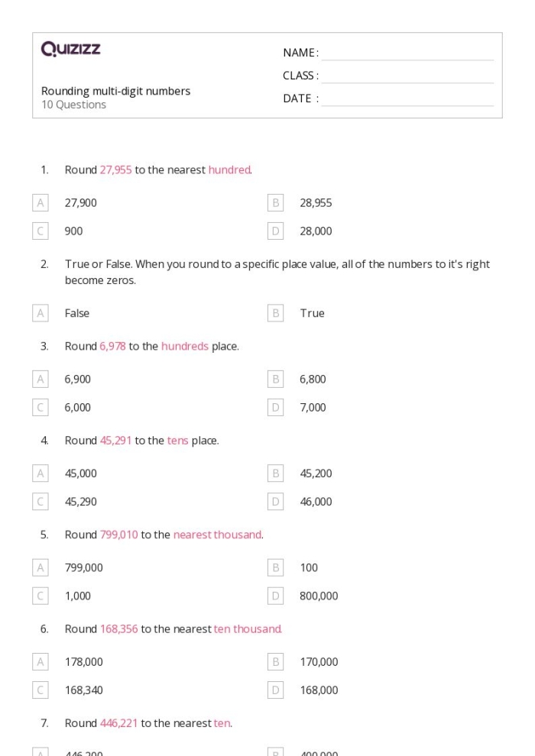Viewport: 535px width, 756px height.
Task: Click the "Rounding multi-digit numbers" title
Action: 115,91
